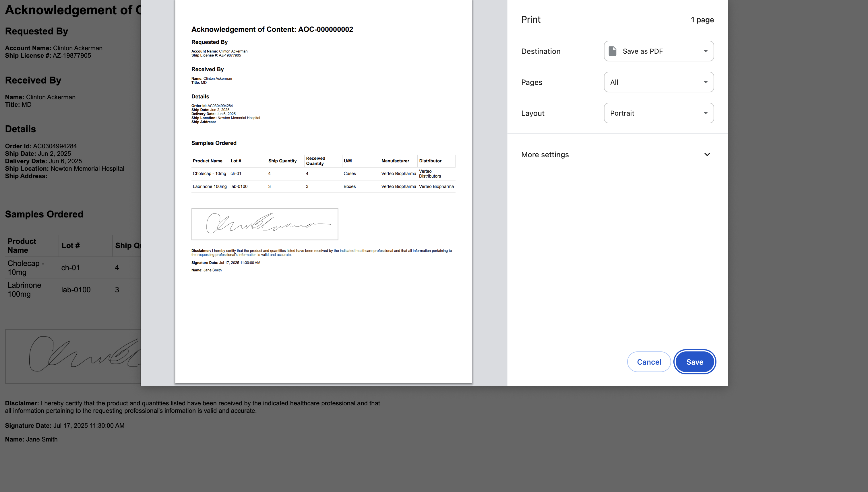
Task: Click the Samples Ordered heading in preview
Action: pyautogui.click(x=214, y=143)
